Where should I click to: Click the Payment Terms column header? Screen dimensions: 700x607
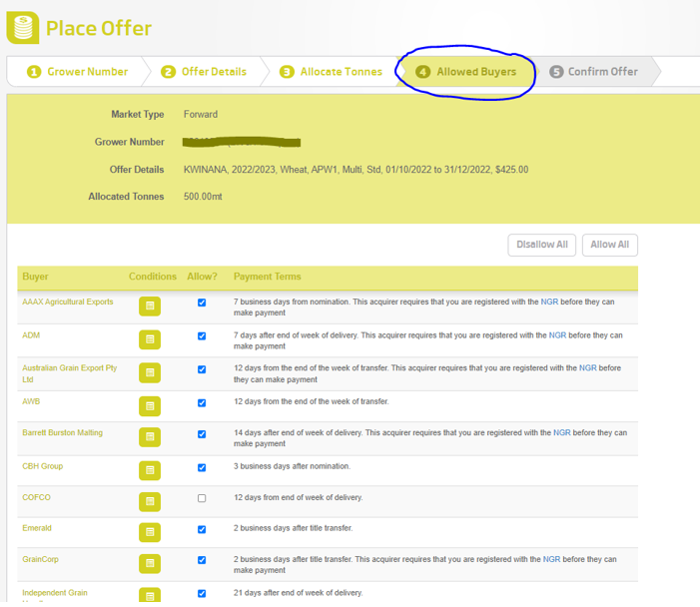[x=268, y=277]
